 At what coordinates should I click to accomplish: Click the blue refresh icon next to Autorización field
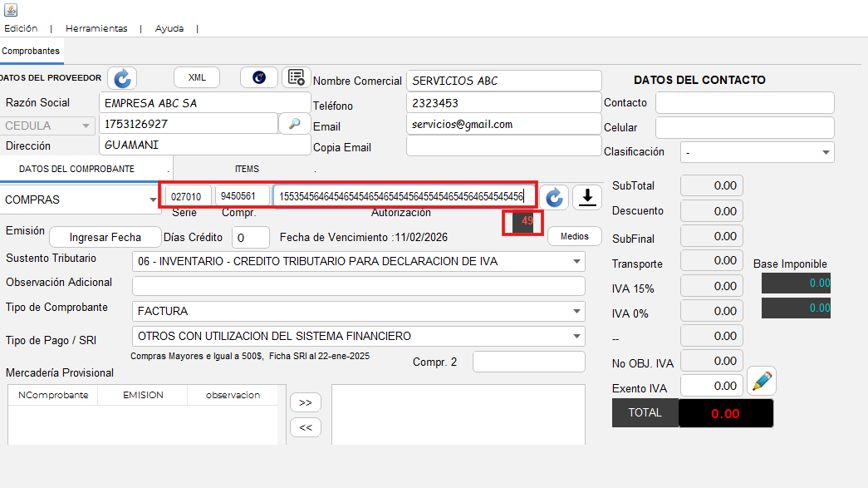554,197
